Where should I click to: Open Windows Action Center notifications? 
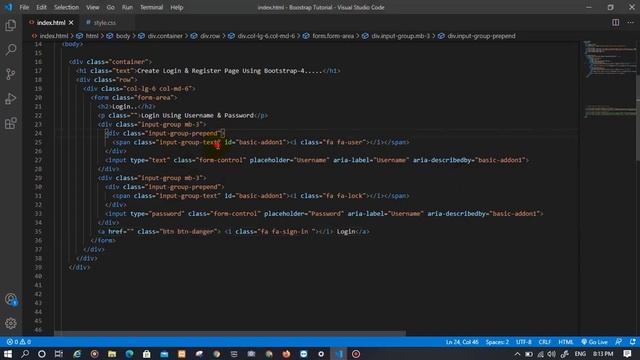[627, 354]
